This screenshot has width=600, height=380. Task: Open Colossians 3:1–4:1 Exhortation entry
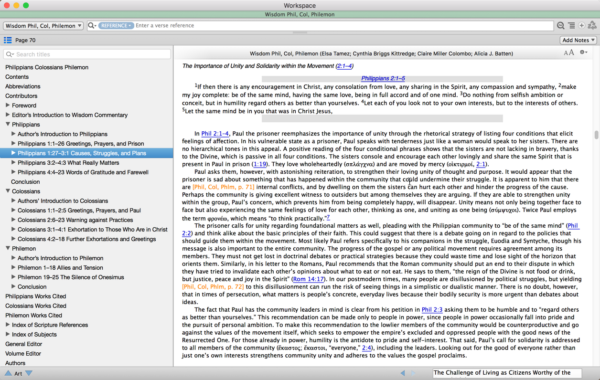point(92,230)
